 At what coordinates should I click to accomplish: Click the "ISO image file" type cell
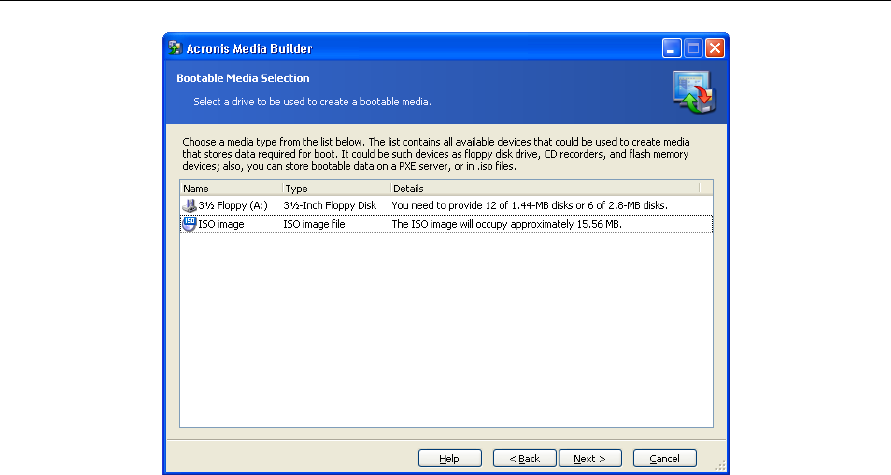tap(314, 224)
